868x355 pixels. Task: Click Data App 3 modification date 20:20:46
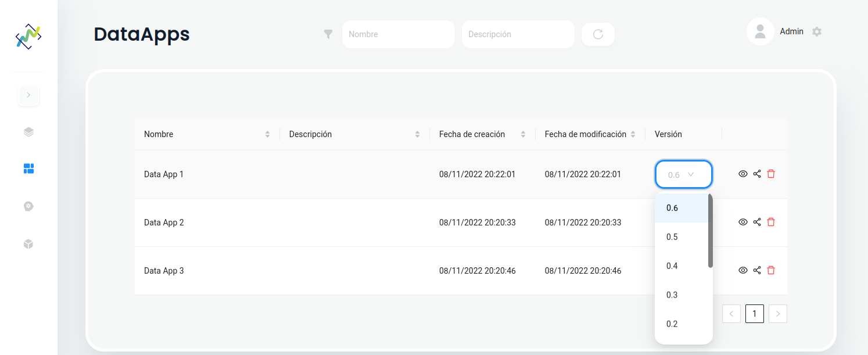click(x=583, y=271)
